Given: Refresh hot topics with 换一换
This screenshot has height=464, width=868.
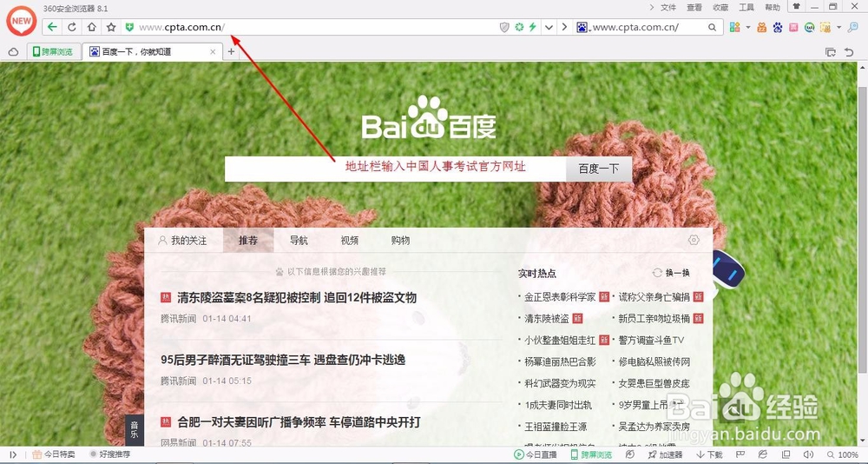Looking at the screenshot, I should [x=672, y=273].
